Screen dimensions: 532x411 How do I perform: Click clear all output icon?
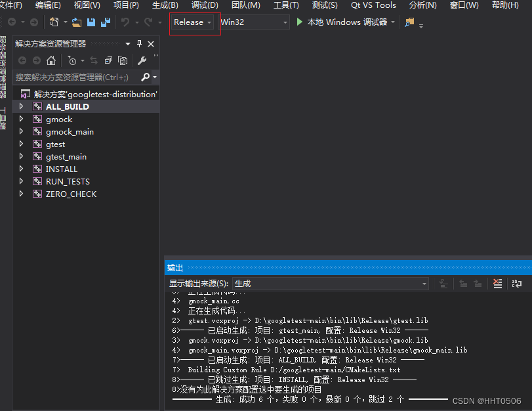[x=498, y=284]
